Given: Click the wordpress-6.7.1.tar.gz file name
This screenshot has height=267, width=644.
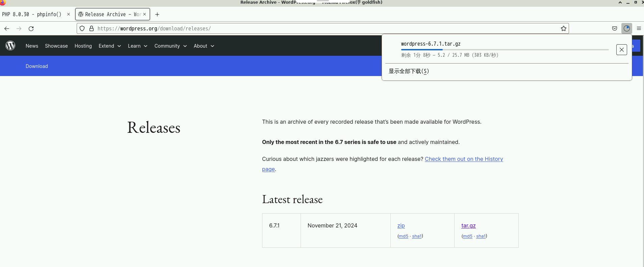Looking at the screenshot, I should [431, 44].
